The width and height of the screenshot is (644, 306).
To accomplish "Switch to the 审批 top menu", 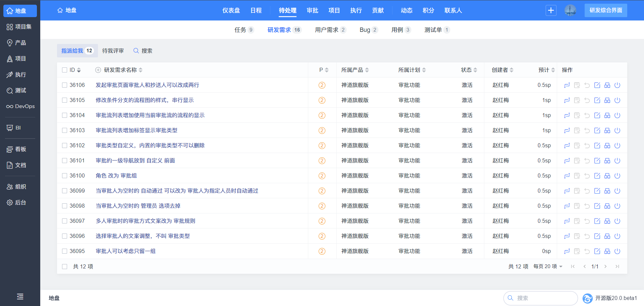I will coord(312,10).
